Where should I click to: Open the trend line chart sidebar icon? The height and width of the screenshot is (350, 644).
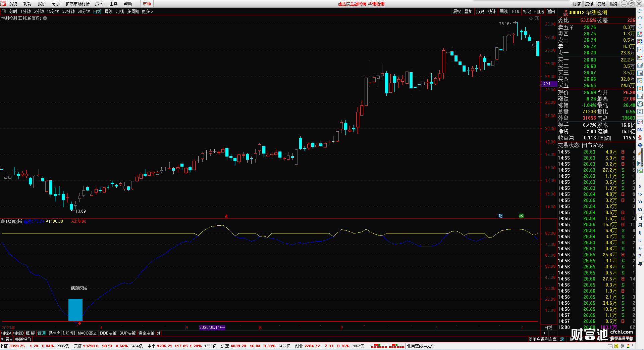tap(640, 50)
